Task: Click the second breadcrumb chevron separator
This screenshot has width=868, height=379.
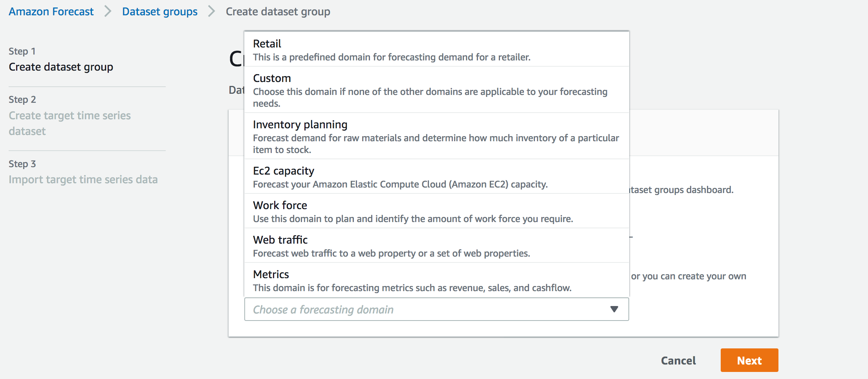Action: coord(212,12)
